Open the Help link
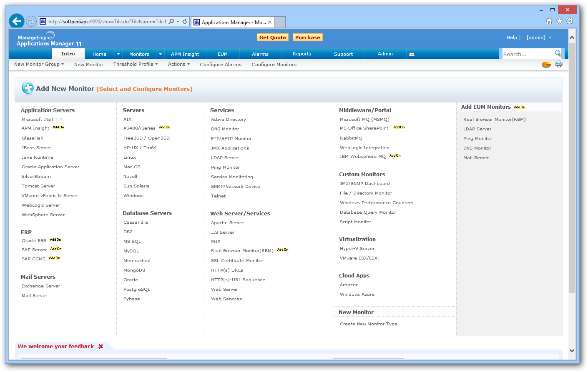 click(512, 37)
